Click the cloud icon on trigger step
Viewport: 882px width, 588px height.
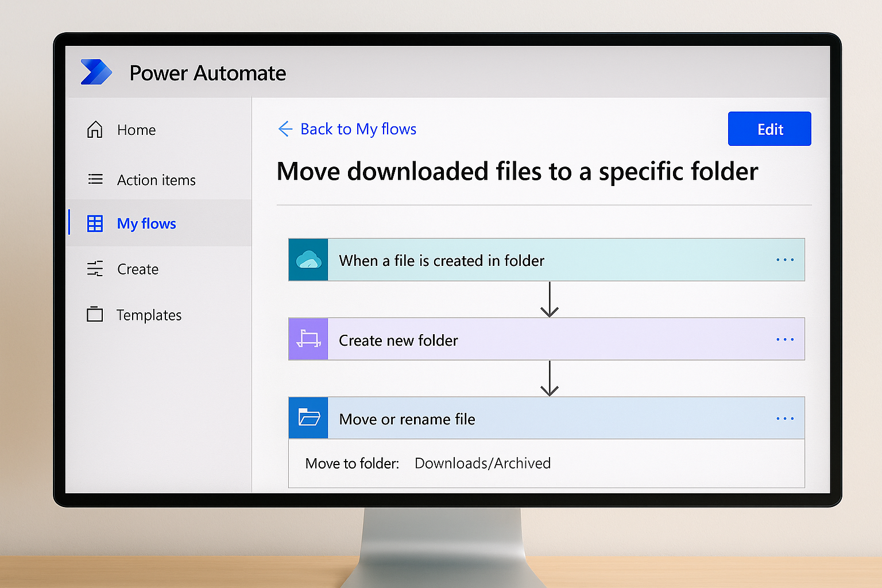pos(308,260)
